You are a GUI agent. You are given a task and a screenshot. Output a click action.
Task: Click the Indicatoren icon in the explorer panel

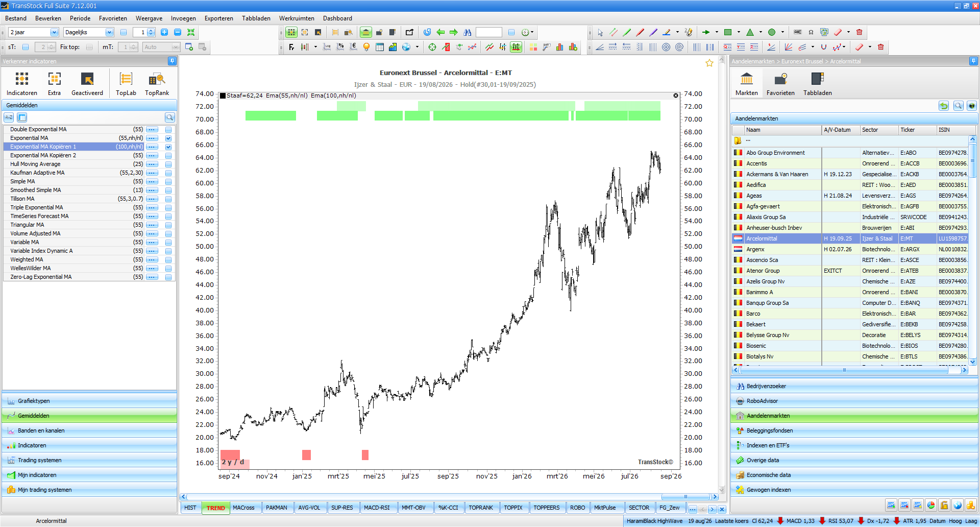[22, 84]
